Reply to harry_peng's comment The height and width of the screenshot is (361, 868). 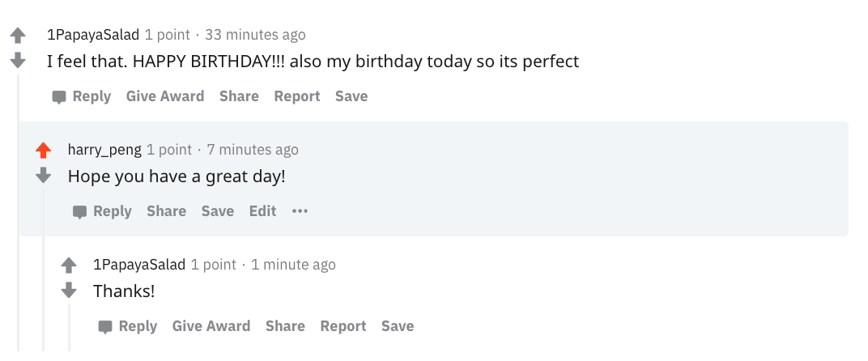(x=102, y=211)
